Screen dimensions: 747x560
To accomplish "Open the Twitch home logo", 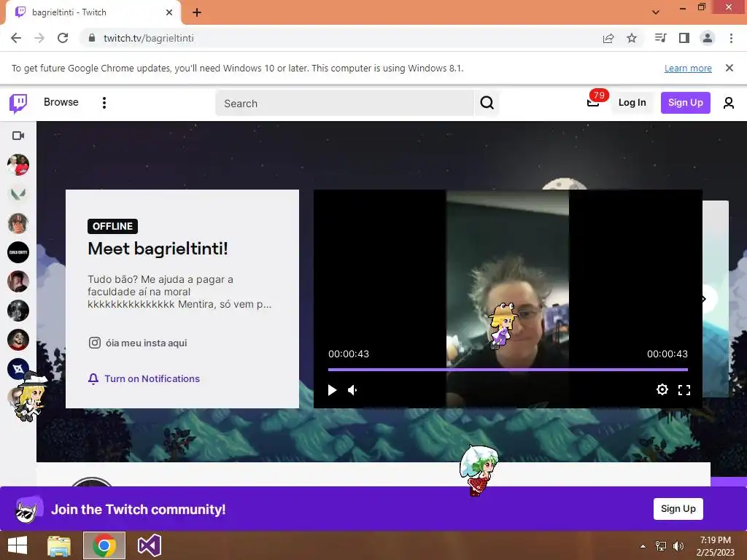I will coord(18,103).
